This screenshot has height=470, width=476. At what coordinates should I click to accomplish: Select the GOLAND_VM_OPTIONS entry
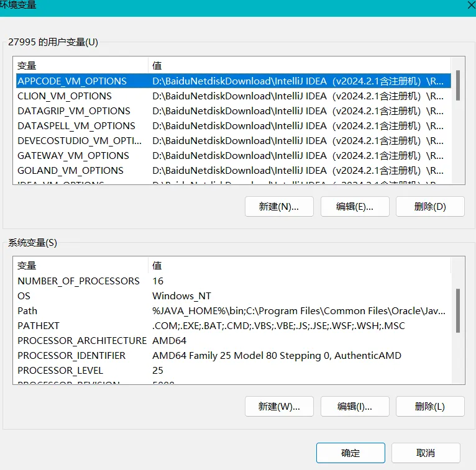[70, 171]
